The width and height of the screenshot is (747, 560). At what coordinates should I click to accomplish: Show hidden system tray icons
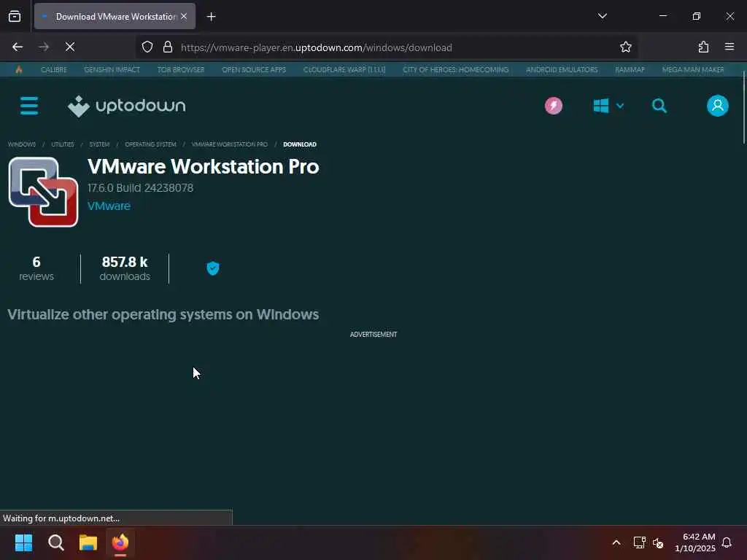pos(616,542)
